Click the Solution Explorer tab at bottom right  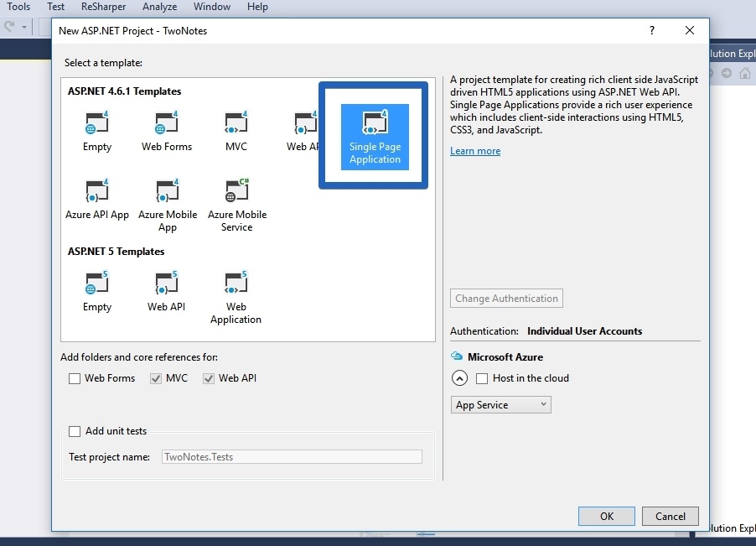click(733, 528)
